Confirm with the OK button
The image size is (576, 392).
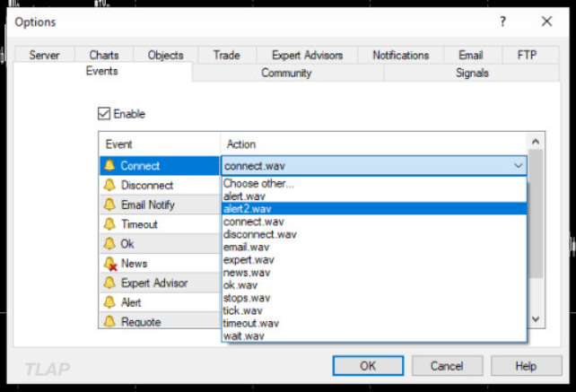[368, 366]
